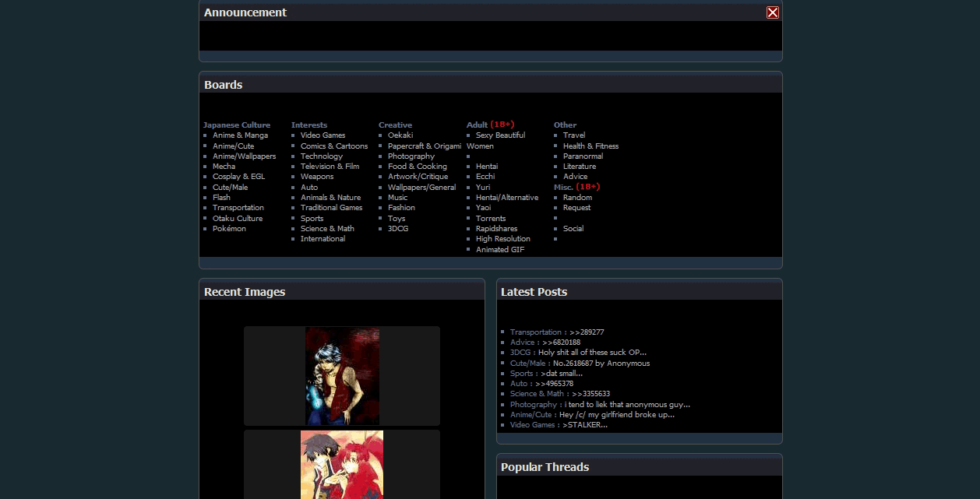The height and width of the screenshot is (499, 980).
Task: Click the Science & Math board link
Action: (327, 229)
